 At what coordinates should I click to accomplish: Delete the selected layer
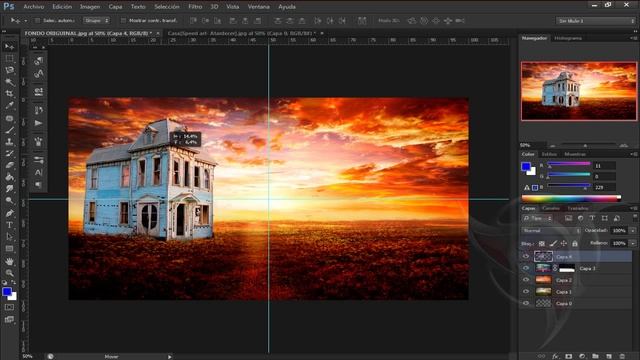tap(622, 356)
